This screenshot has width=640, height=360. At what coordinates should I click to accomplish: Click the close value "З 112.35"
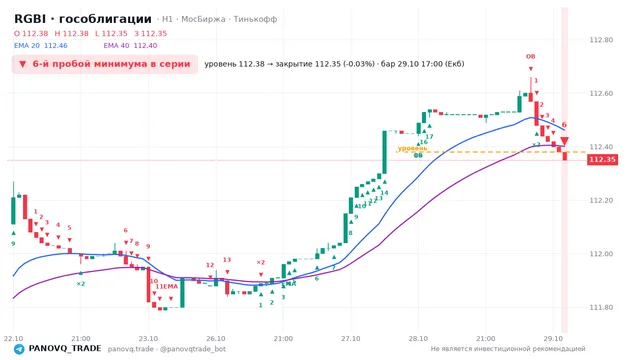(151, 33)
